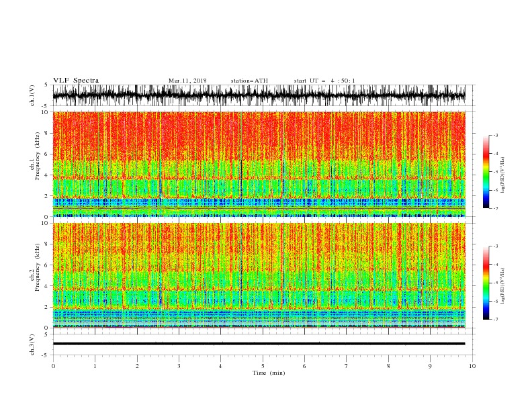This screenshot has height=411, width=532.
Task: Click the time axis tick label "10"
Action: pos(472,366)
